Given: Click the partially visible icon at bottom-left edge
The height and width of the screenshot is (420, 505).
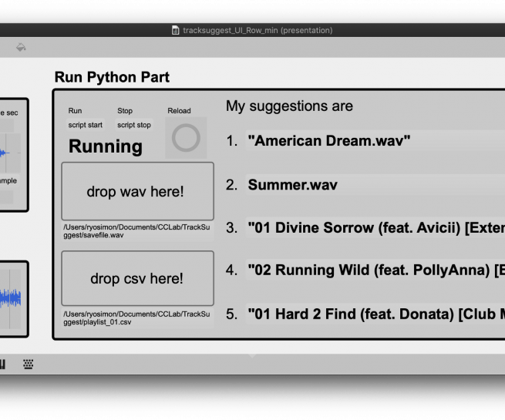Looking at the screenshot, I should (2, 364).
